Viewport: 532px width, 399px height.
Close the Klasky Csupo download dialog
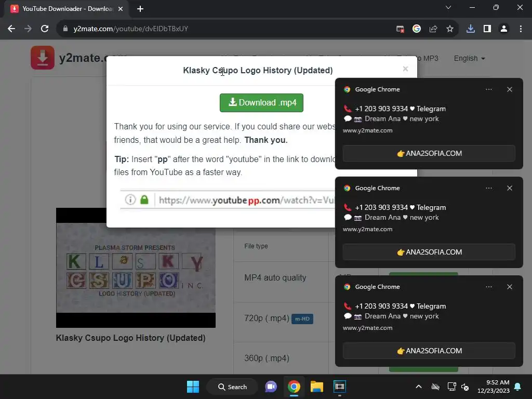(405, 69)
